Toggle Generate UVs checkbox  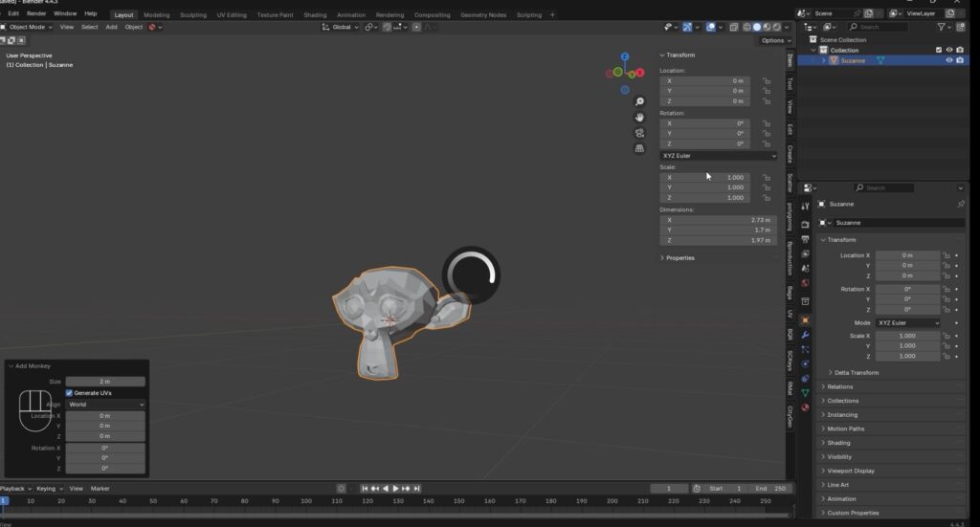[69, 393]
